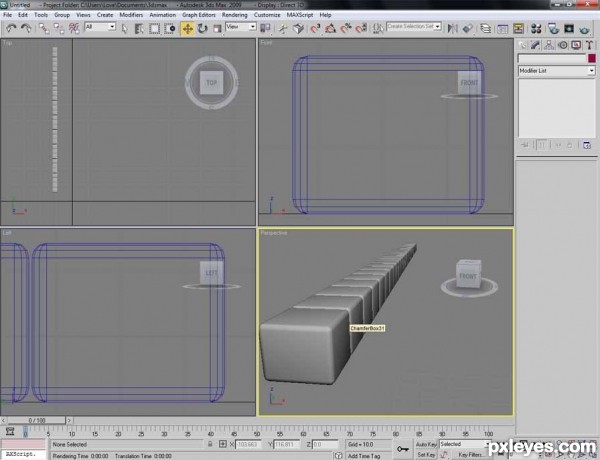Viewport: 600px width, 460px height.
Task: Choose the Rectangular Selection Region tool
Action: (x=155, y=29)
